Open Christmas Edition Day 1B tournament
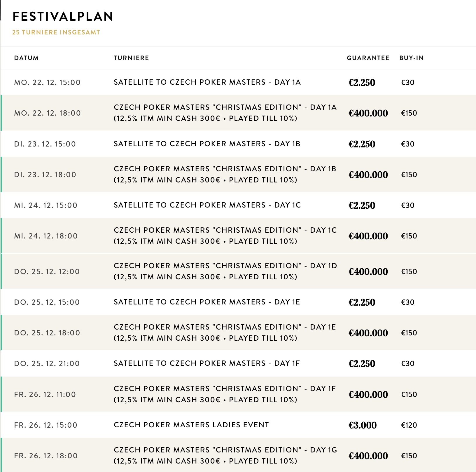476x472 pixels. (x=225, y=175)
